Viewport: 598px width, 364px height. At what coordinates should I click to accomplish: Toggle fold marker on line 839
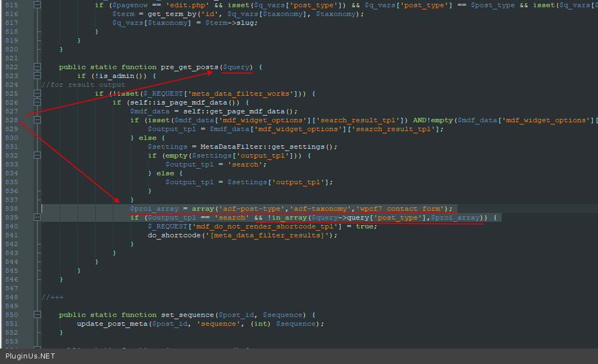click(37, 217)
